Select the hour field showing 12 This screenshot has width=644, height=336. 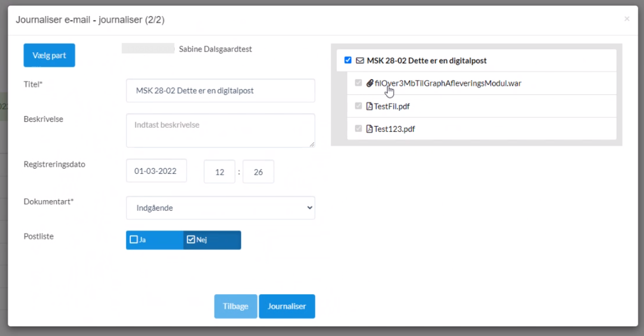(219, 172)
